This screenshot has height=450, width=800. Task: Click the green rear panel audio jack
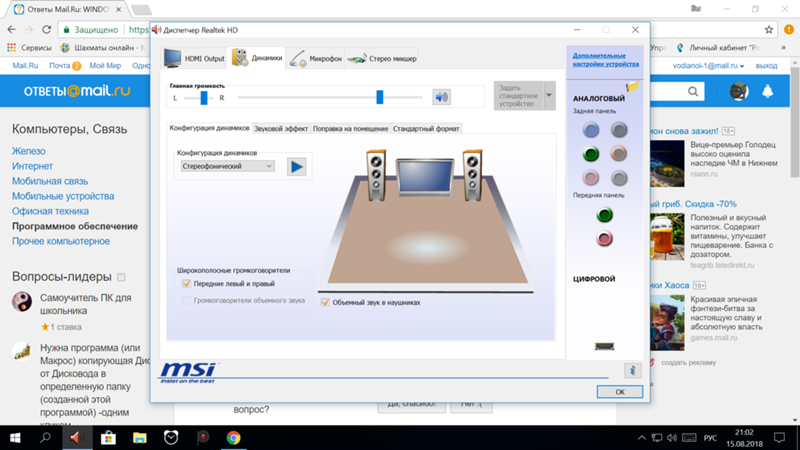[x=591, y=154]
